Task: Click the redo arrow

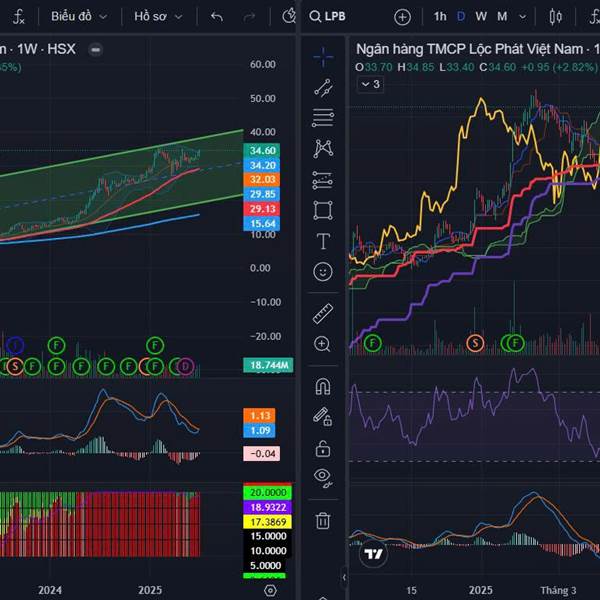Action: point(249,17)
